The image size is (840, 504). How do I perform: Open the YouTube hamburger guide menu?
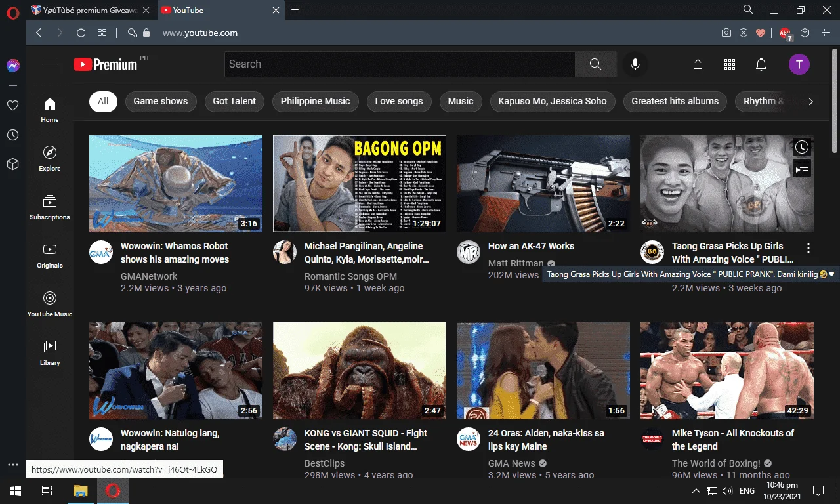50,64
